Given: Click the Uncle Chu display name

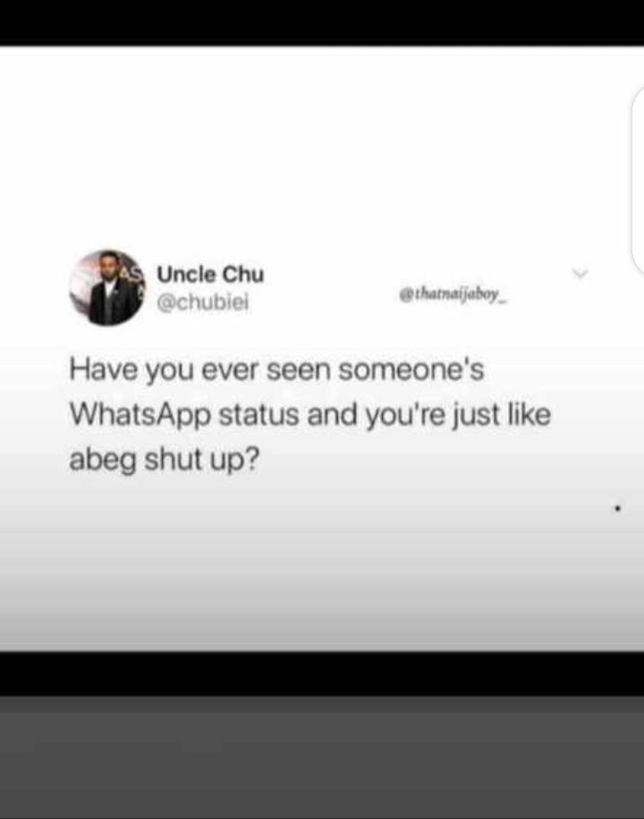Looking at the screenshot, I should 211,274.
